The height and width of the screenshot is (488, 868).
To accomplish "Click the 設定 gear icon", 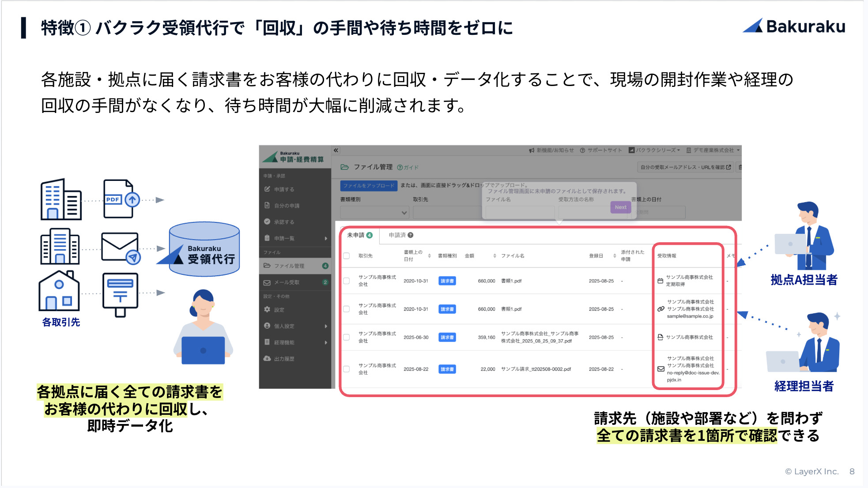I will (x=267, y=309).
